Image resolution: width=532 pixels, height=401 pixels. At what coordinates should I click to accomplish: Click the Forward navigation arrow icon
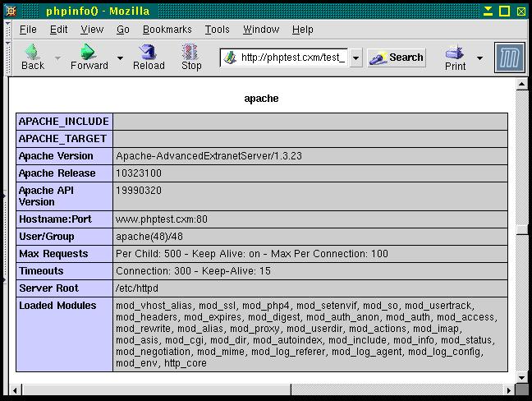pos(89,51)
